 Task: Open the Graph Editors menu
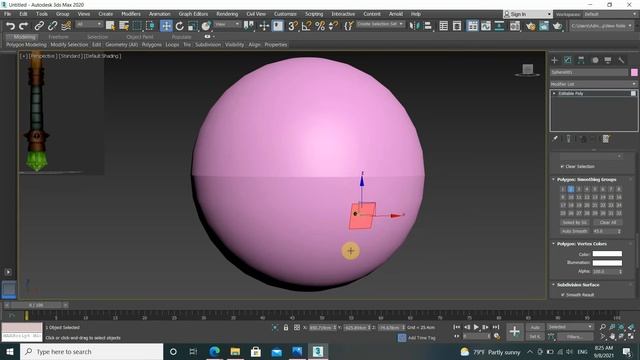click(193, 14)
